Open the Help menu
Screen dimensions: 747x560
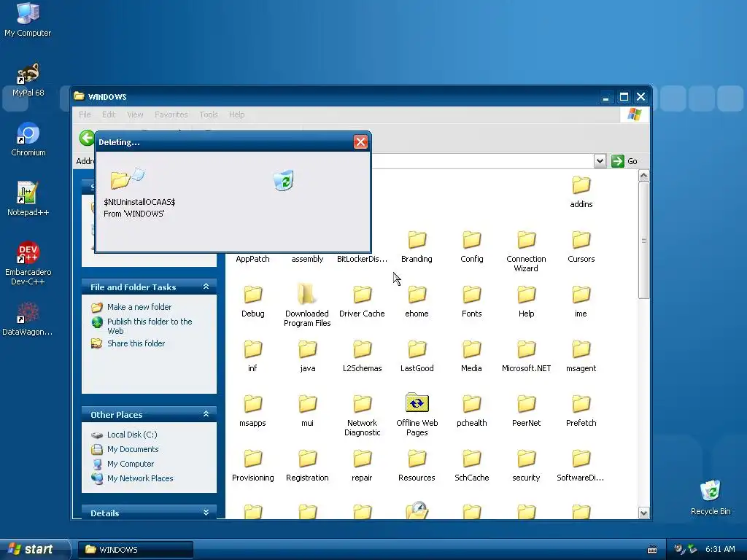coord(236,114)
